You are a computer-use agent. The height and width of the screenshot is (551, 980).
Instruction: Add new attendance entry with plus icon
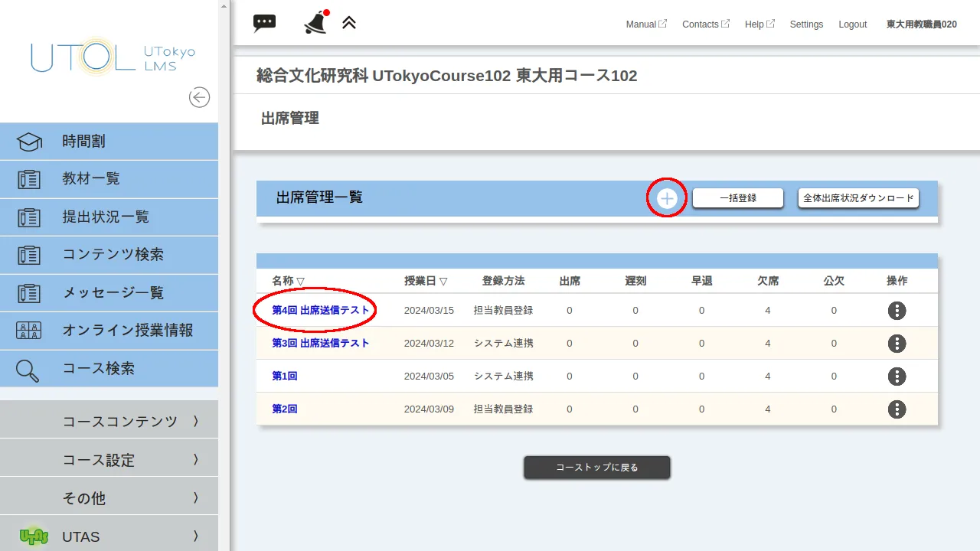tap(667, 198)
